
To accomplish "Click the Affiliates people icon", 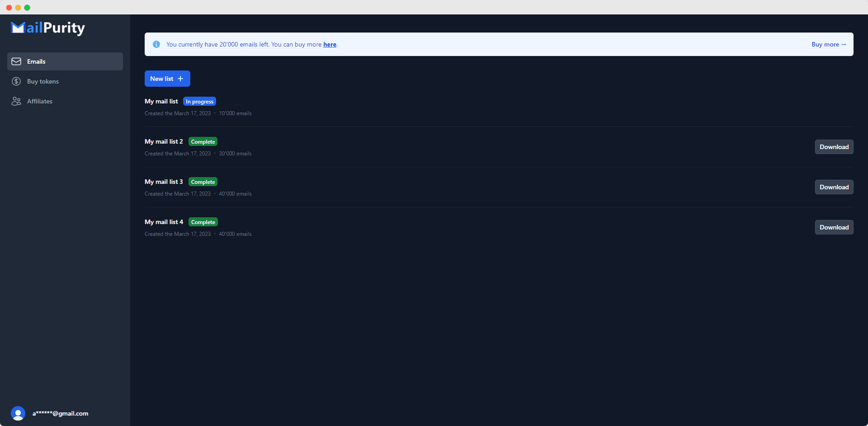I will [16, 101].
